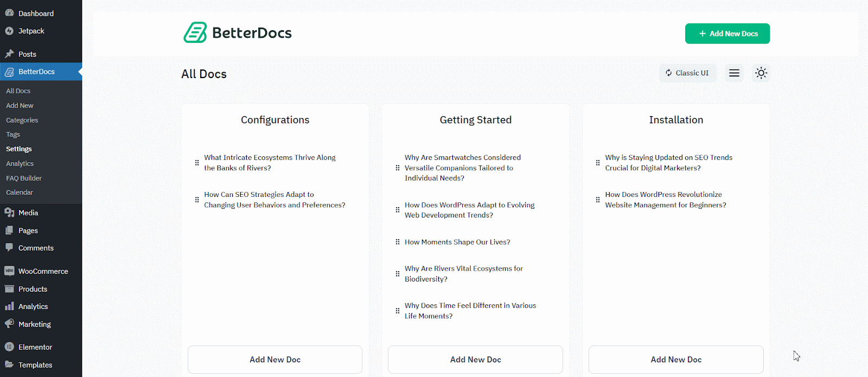Screen dimensions: 868x377
Task: Click the Getting Started category title
Action: pos(476,120)
